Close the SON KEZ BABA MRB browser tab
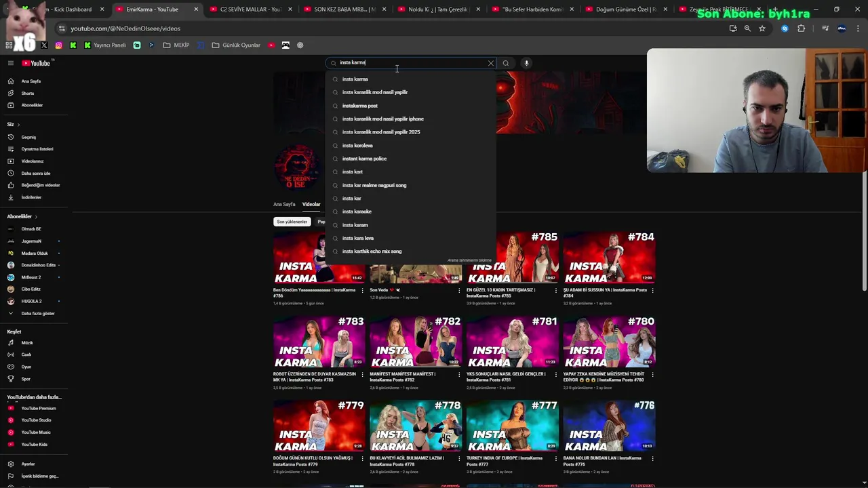Image resolution: width=868 pixels, height=488 pixels. click(x=383, y=9)
